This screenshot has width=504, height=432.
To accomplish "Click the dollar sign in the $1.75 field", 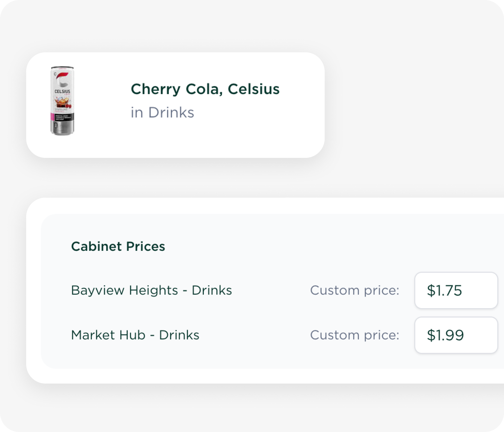I will tap(431, 291).
